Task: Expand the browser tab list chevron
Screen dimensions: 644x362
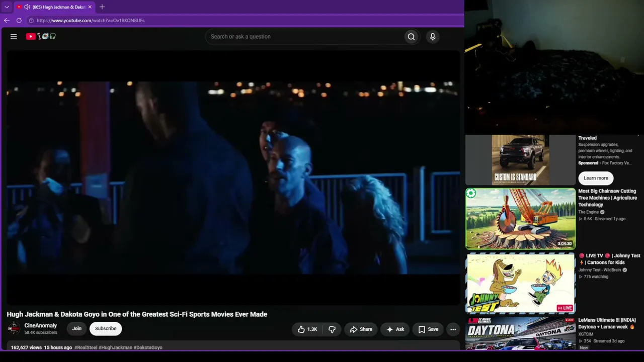Action: 7,7
